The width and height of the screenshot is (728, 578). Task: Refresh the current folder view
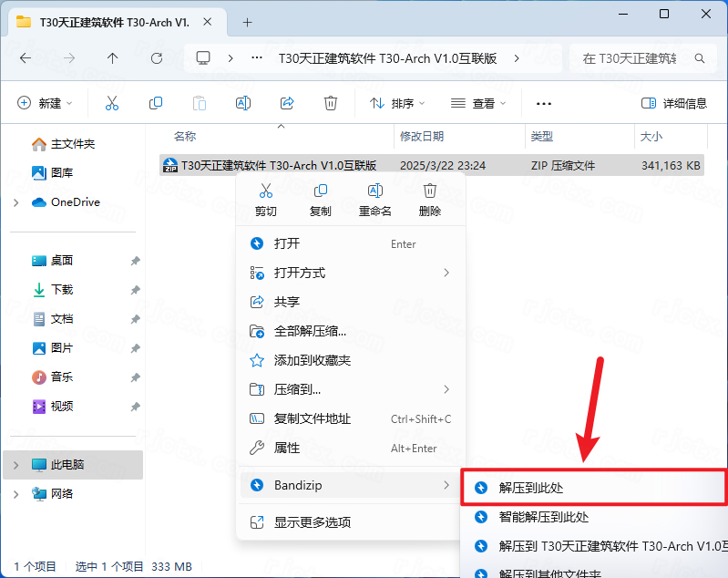(157, 57)
